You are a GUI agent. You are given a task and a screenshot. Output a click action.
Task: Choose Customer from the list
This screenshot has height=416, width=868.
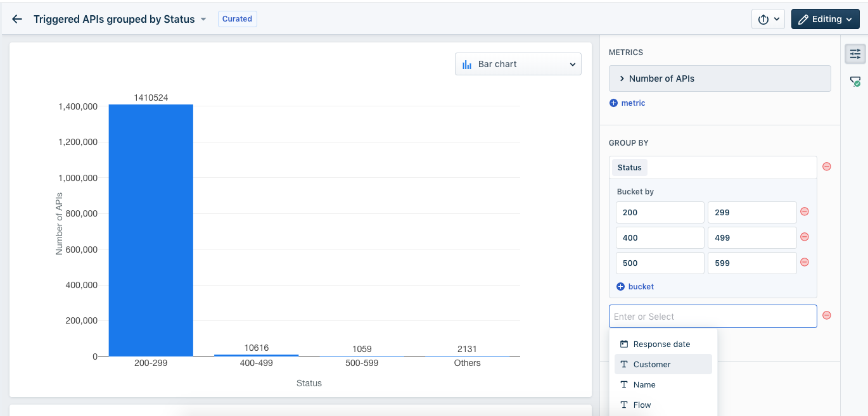(663, 364)
